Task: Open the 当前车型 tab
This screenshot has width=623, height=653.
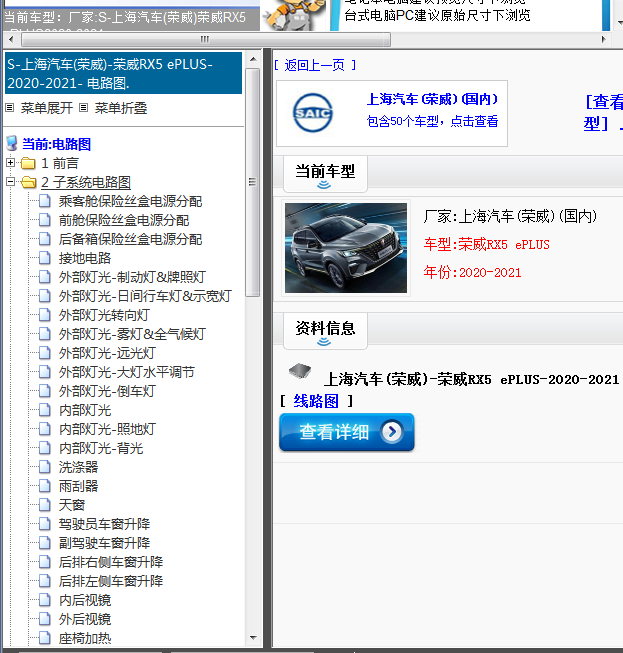Action: pyautogui.click(x=325, y=173)
